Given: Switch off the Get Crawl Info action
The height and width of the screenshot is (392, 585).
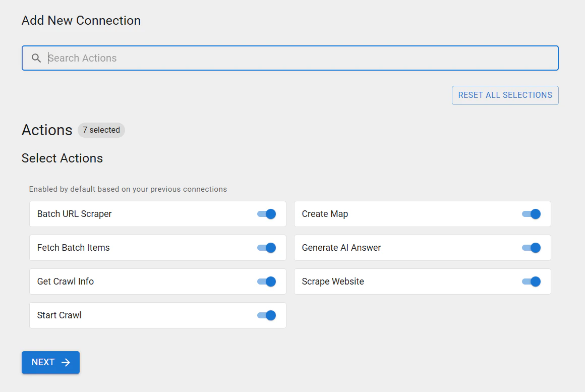Looking at the screenshot, I should point(266,282).
